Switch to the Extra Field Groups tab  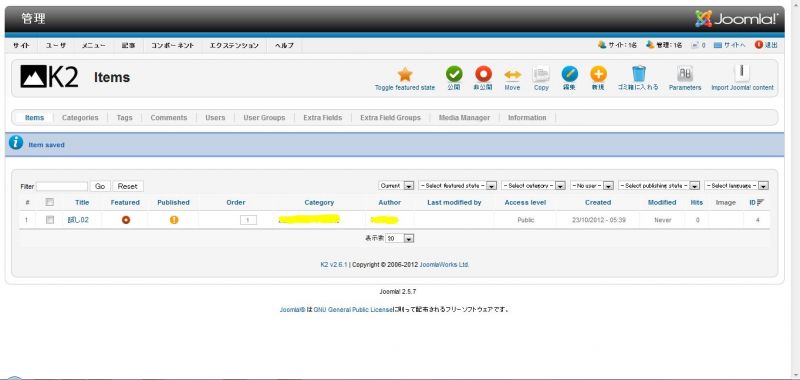click(390, 117)
